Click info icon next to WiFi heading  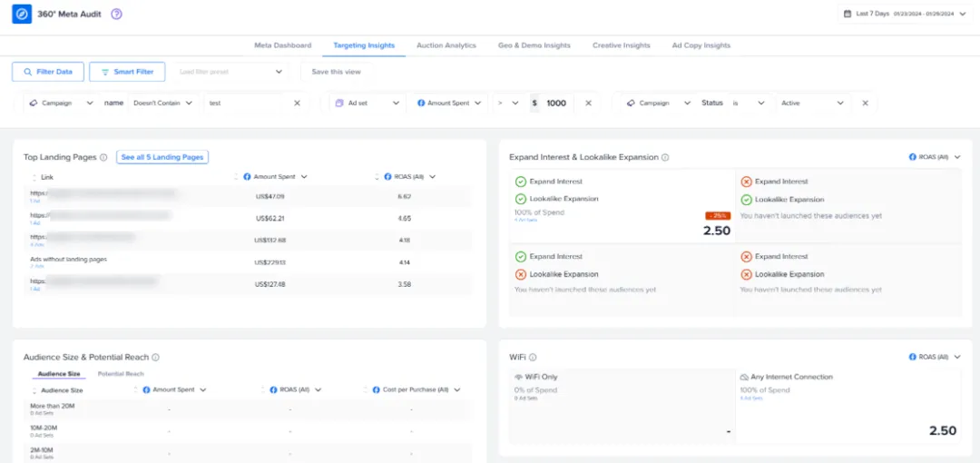(533, 358)
